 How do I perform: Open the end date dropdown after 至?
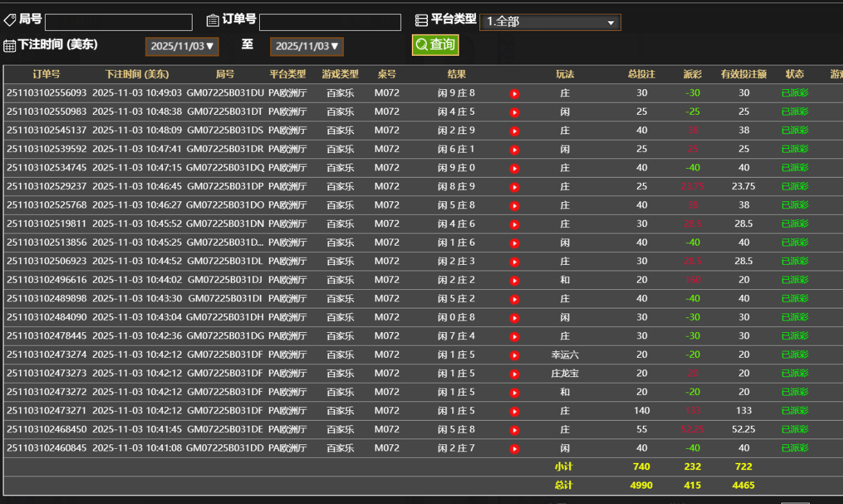[306, 46]
